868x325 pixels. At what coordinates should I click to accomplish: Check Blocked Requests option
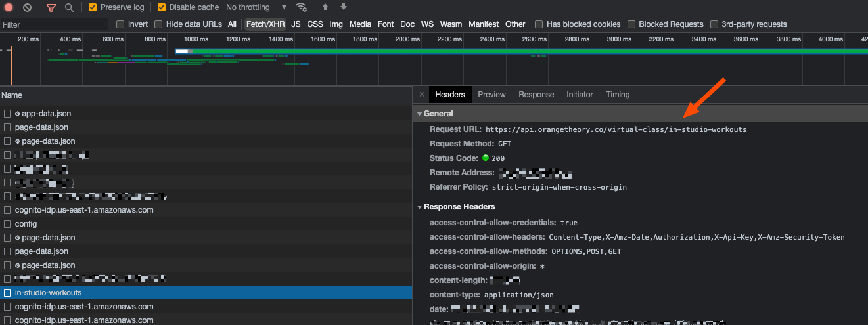[x=631, y=24]
